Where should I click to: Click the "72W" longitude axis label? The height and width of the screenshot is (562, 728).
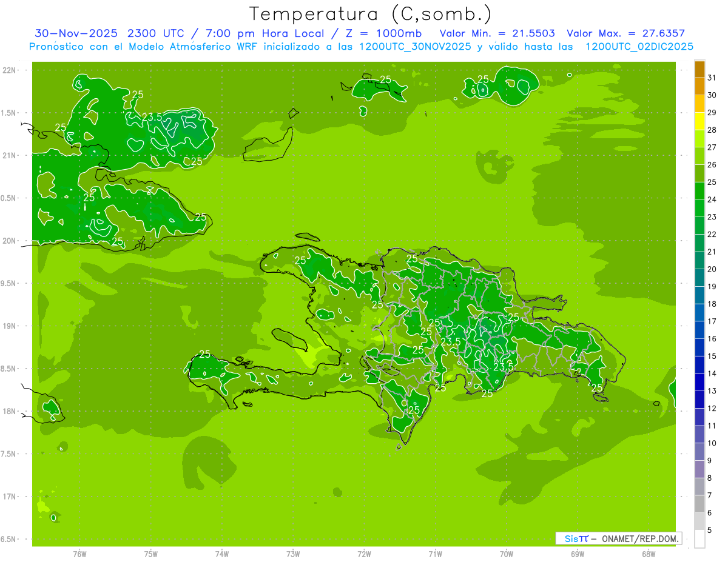point(364,554)
